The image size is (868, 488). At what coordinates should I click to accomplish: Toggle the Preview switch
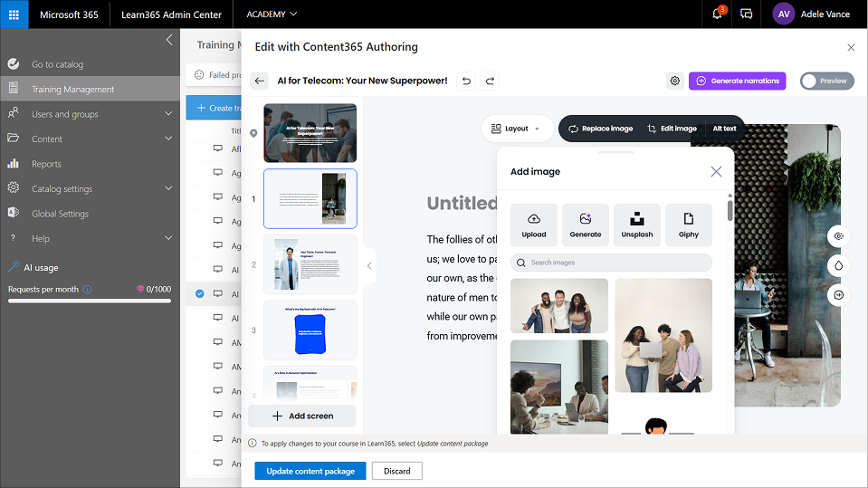click(x=826, y=81)
